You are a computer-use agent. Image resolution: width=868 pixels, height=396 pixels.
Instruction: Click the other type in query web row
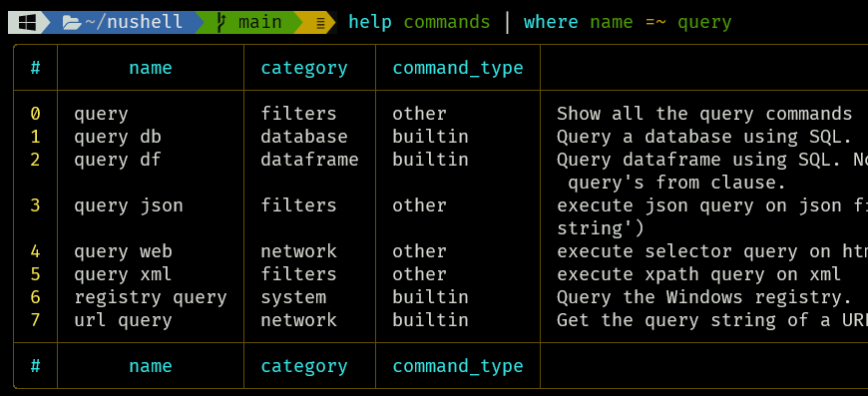tap(419, 251)
